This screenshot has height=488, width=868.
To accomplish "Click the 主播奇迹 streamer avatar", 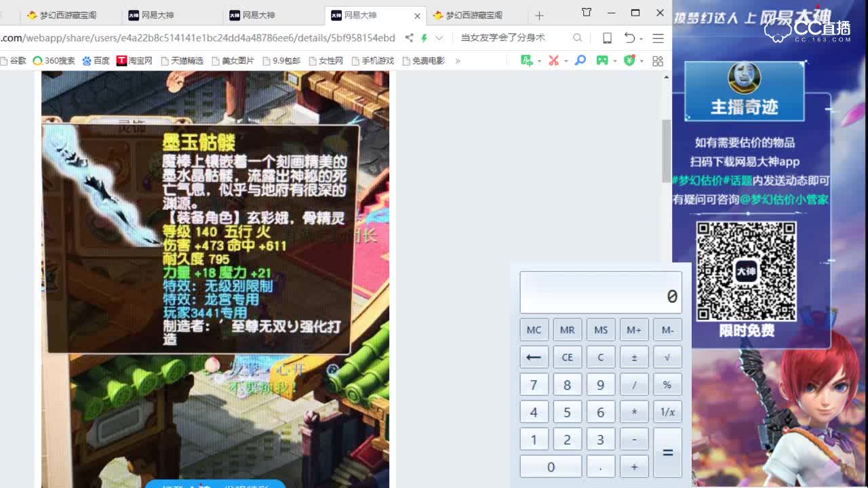I will [744, 77].
